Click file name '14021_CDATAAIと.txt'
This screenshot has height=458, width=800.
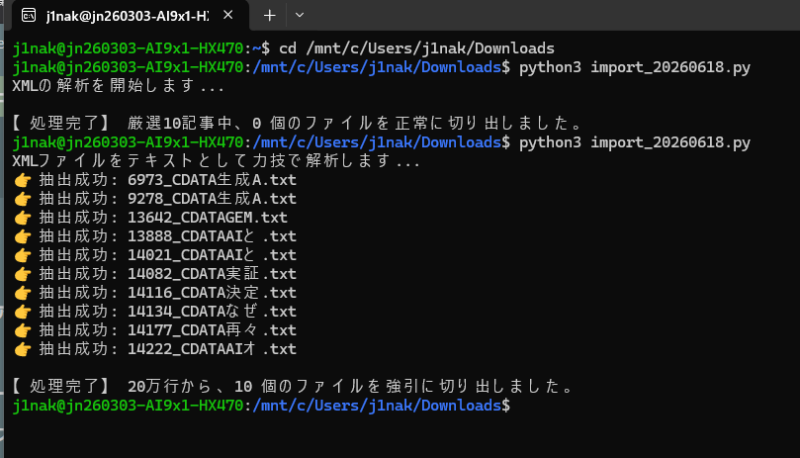point(212,255)
